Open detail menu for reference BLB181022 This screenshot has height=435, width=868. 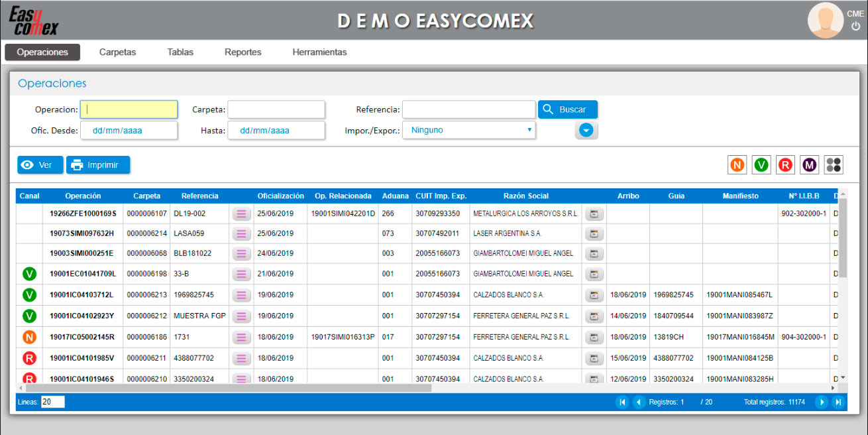pos(241,253)
